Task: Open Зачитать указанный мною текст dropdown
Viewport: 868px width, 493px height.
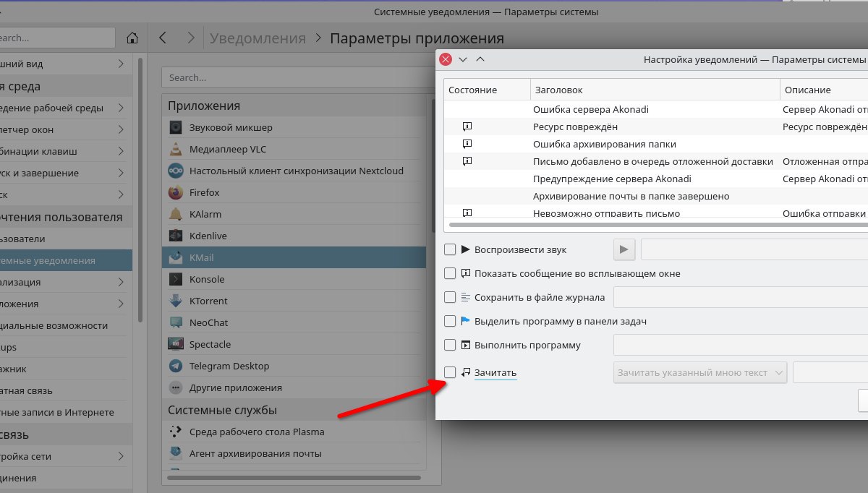Action: [x=700, y=372]
